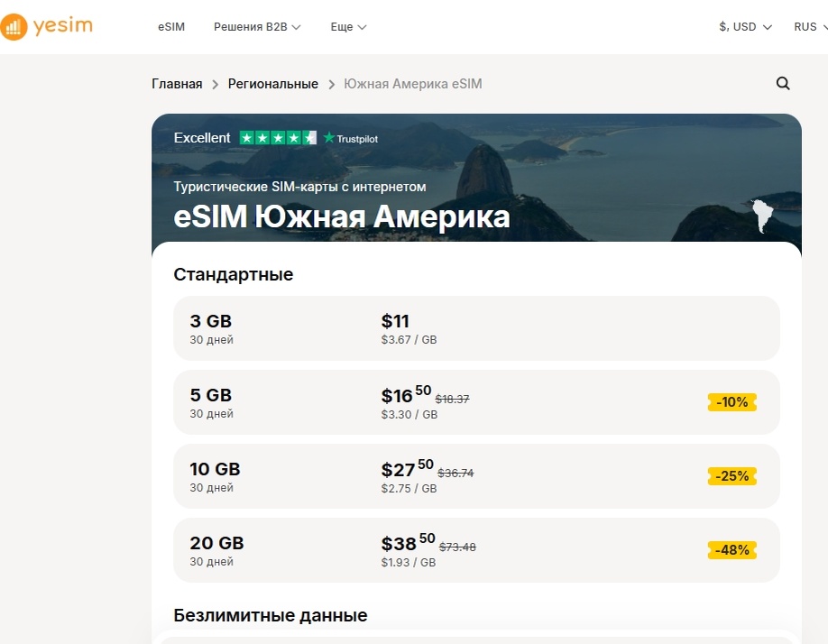Select the 20 GB discounted plan

click(475, 550)
